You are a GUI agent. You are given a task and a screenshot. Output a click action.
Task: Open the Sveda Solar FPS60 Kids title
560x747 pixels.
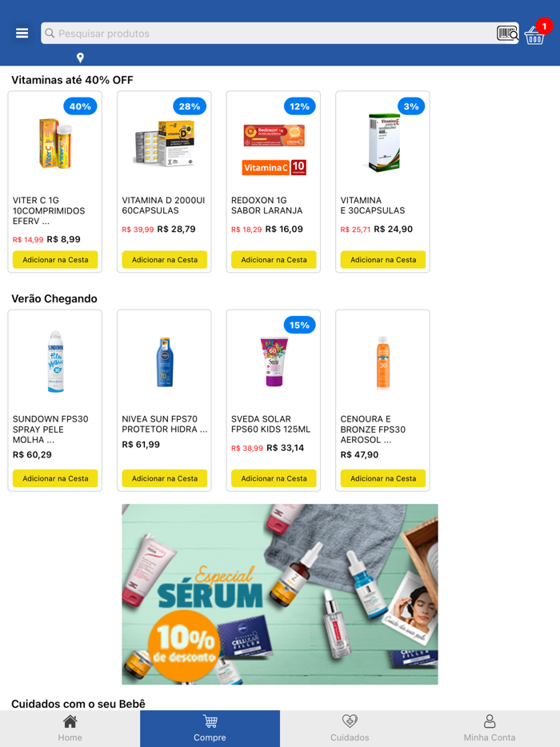[x=270, y=424]
